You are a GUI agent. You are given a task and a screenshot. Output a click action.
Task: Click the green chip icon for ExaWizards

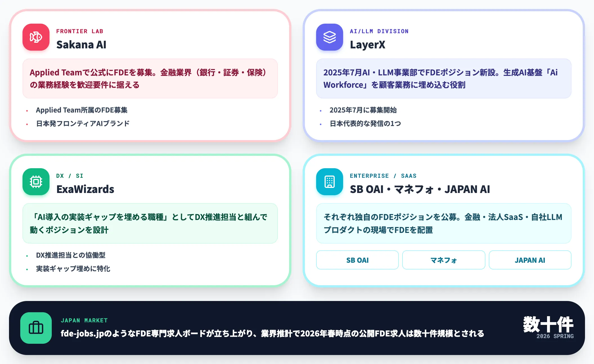36,182
